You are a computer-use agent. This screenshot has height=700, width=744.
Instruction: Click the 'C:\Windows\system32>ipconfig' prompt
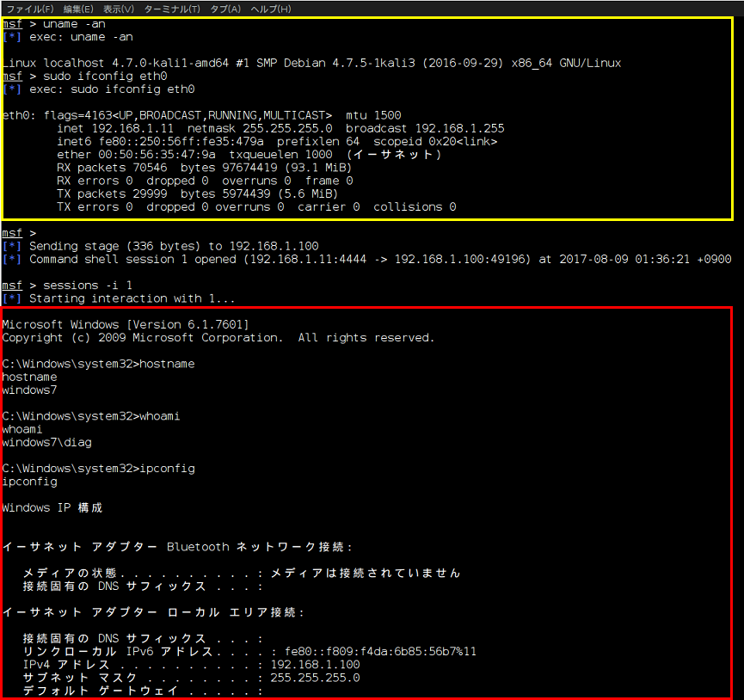pos(98,469)
